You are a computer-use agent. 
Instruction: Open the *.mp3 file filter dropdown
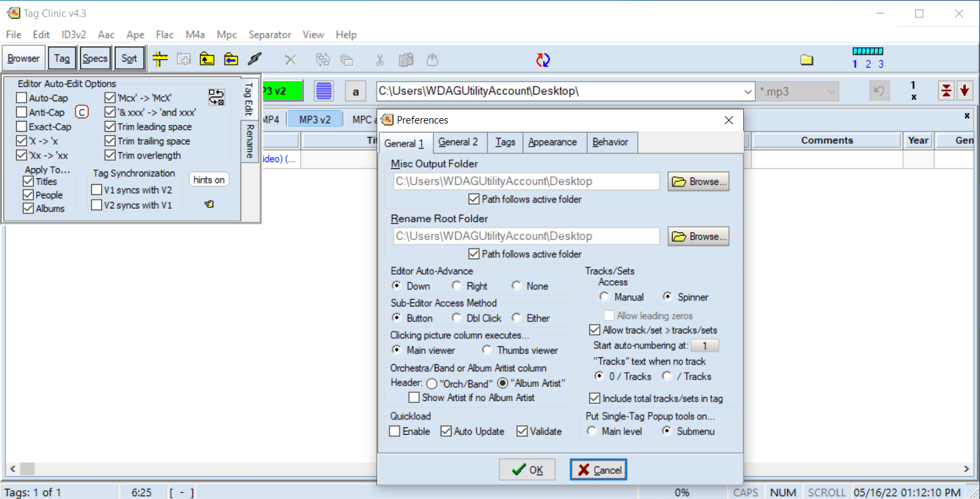tap(832, 91)
